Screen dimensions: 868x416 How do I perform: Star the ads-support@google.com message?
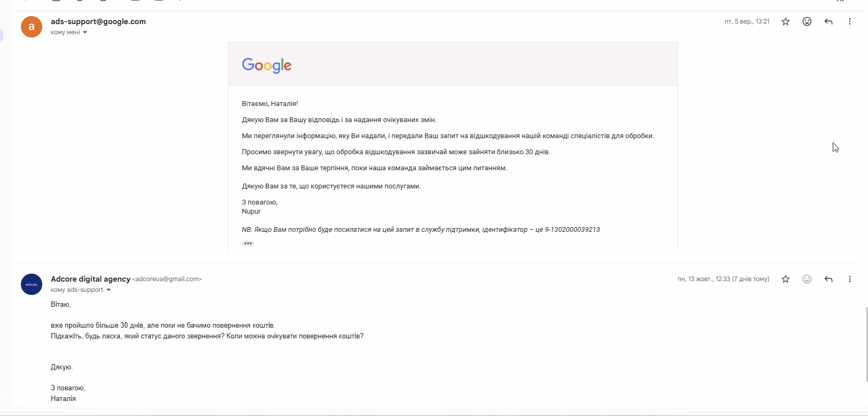coord(786,21)
